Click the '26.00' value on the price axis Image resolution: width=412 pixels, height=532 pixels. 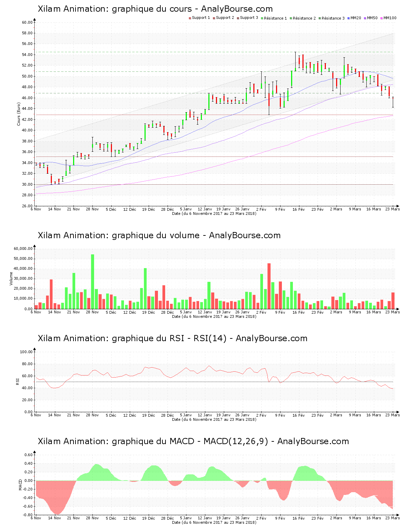(x=27, y=206)
